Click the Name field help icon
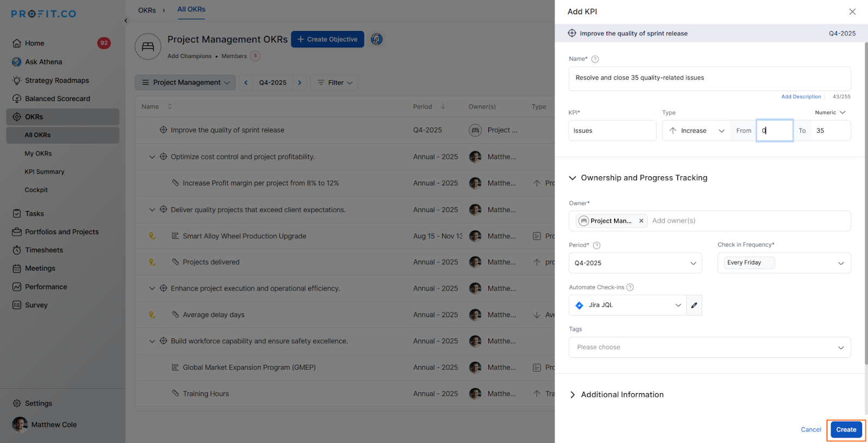This screenshot has width=868, height=443. click(595, 59)
